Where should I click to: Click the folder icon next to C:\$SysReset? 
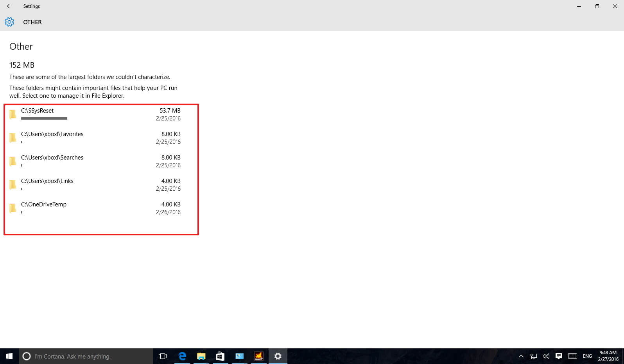click(x=13, y=114)
